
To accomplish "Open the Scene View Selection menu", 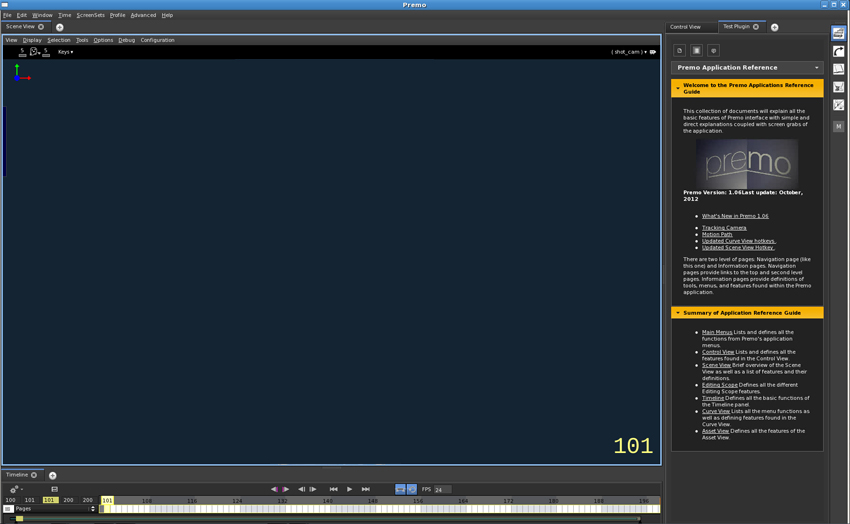I will 59,40.
